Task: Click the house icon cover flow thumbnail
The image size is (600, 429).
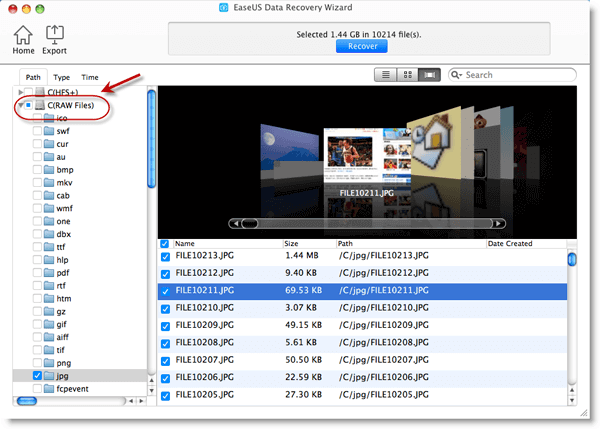Action: [434, 145]
